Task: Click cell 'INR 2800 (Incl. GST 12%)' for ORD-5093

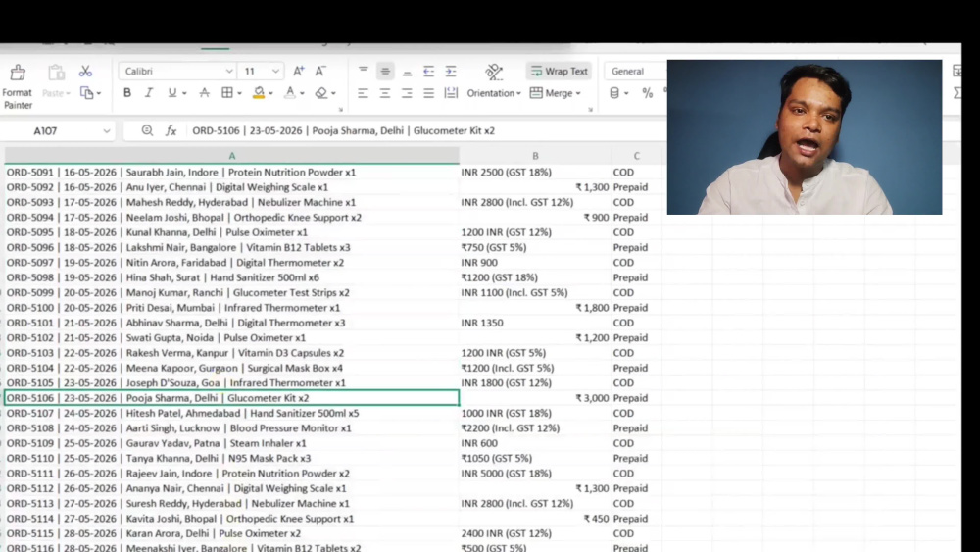Action: tap(535, 203)
